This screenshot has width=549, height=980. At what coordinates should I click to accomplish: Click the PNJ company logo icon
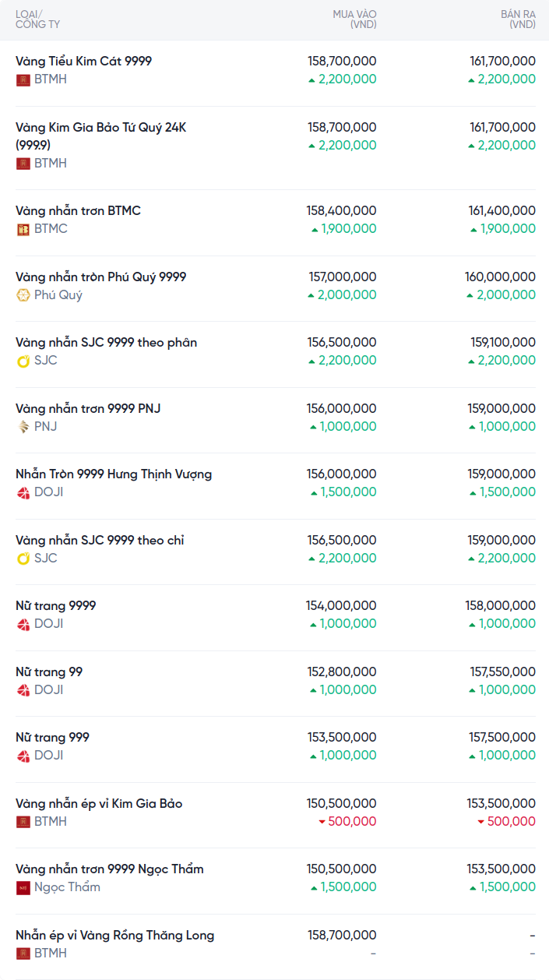(x=23, y=427)
